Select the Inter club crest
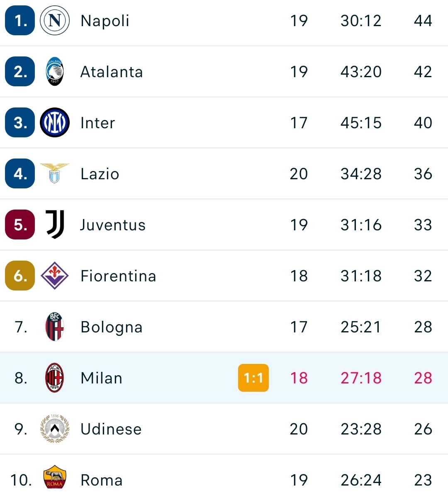Image resolution: width=448 pixels, height=493 pixels. 54,122
